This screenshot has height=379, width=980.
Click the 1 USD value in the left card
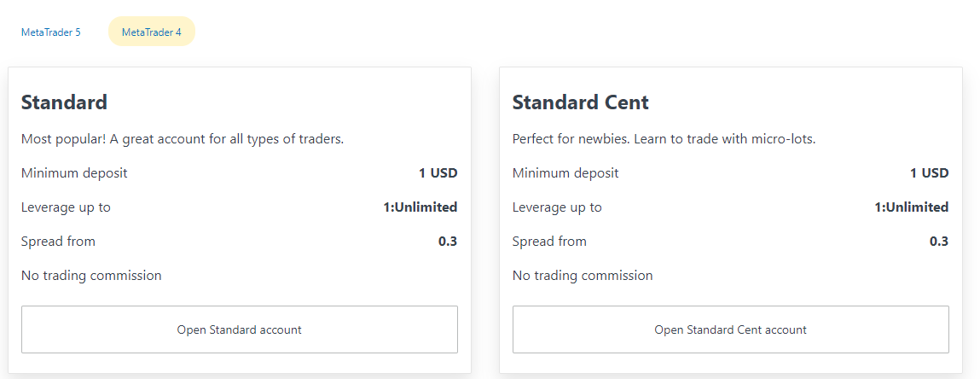point(438,173)
